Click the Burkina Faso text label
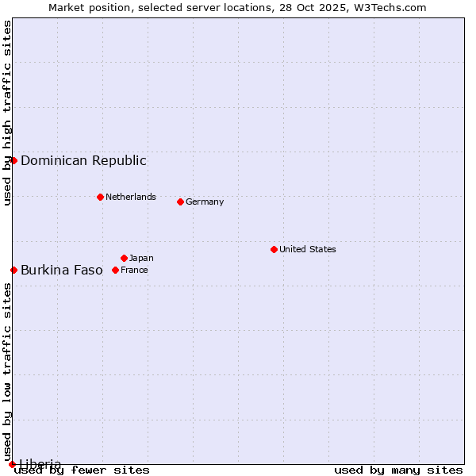The image size is (476, 476). 61,270
